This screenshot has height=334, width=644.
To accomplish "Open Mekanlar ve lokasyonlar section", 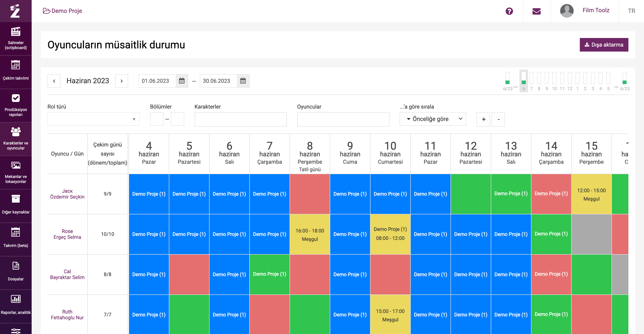I will (16, 172).
